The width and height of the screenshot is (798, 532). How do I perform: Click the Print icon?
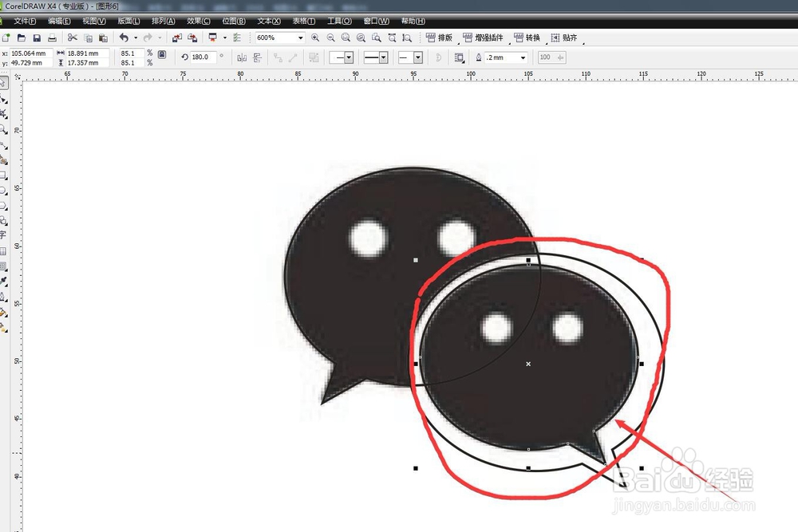point(52,37)
